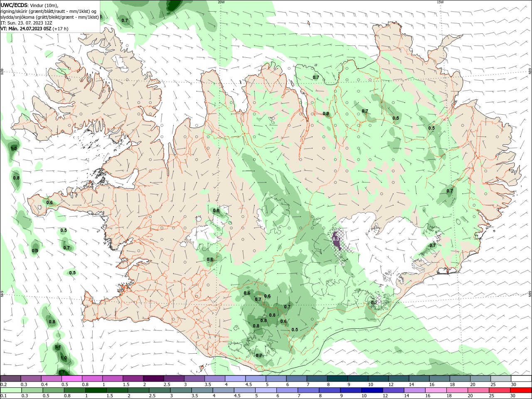Pick the darkest teal swatch labeled 8 in the sleet/snow legend
Screen dimensions: 532x399
pos(337,379)
